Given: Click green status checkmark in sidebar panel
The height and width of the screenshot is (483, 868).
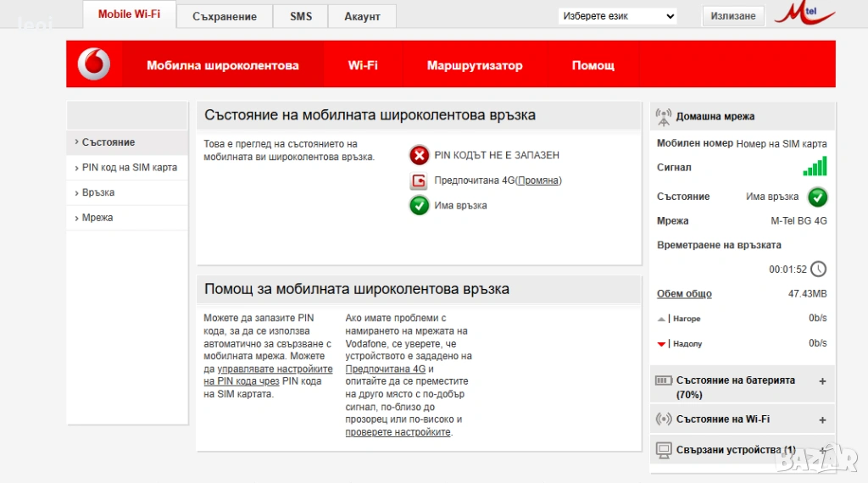Looking at the screenshot, I should [817, 197].
